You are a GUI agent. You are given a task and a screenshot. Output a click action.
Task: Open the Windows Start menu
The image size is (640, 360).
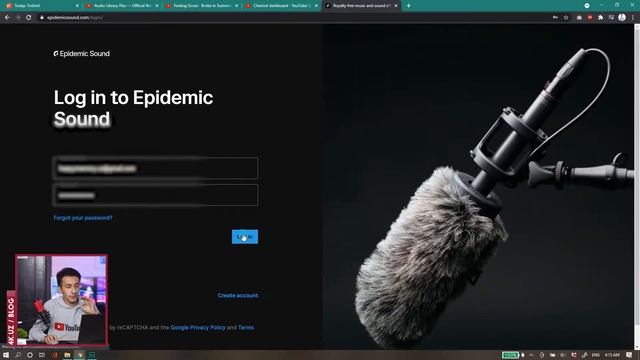6,355
